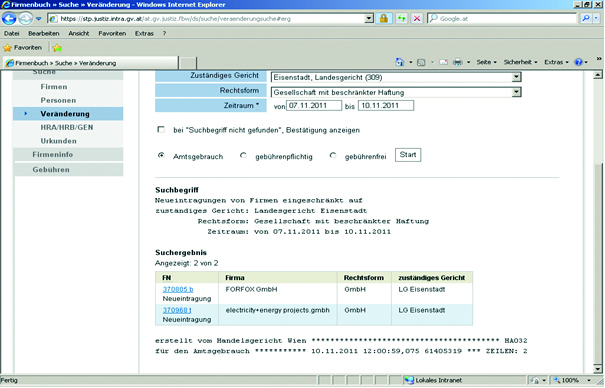
Task: Open the Firmeninfo sidebar section
Action: click(x=68, y=154)
